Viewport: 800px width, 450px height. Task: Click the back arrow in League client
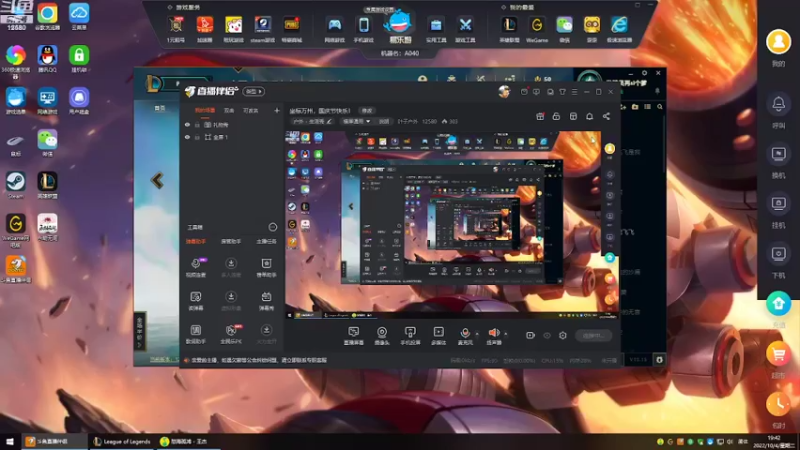point(157,180)
